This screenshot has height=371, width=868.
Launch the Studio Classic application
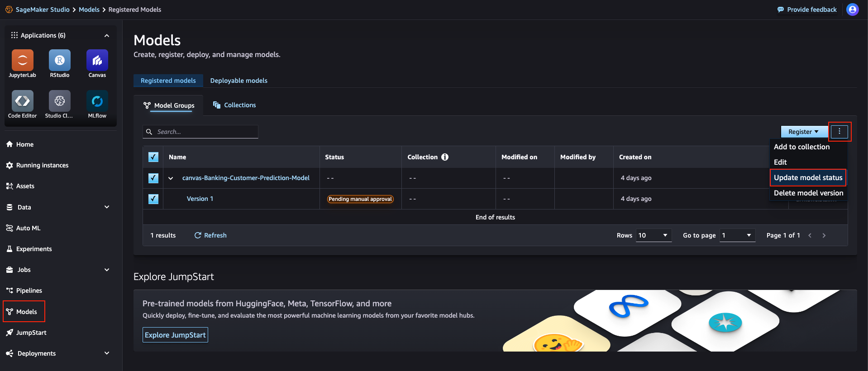point(60,101)
